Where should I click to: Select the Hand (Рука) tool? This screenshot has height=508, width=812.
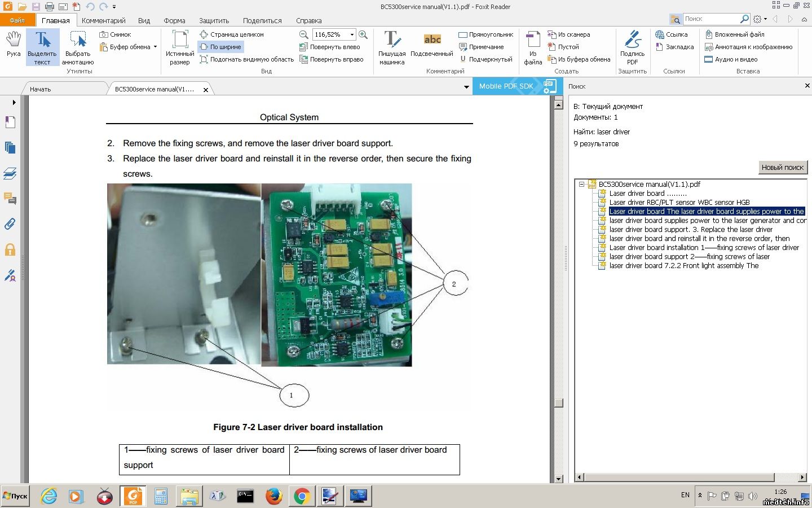click(14, 45)
